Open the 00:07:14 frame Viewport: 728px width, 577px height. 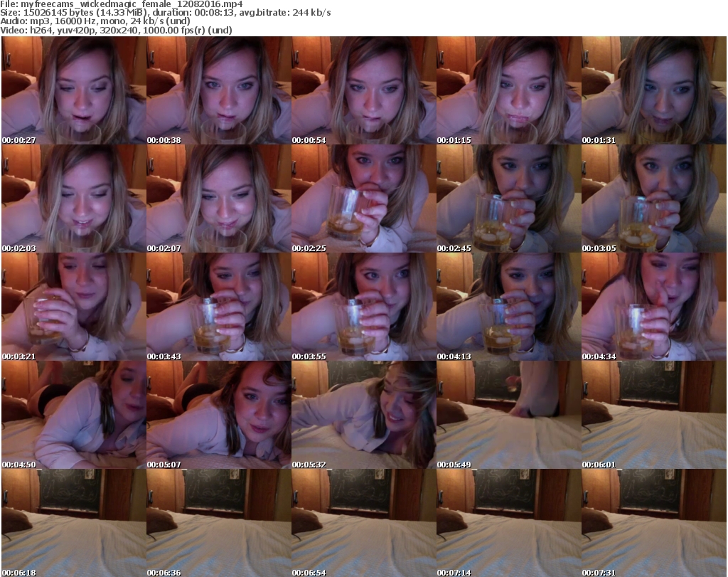tap(509, 523)
